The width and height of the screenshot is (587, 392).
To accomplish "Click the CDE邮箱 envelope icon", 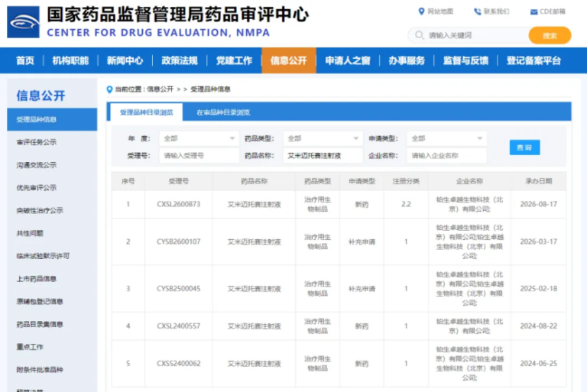I will (x=533, y=12).
